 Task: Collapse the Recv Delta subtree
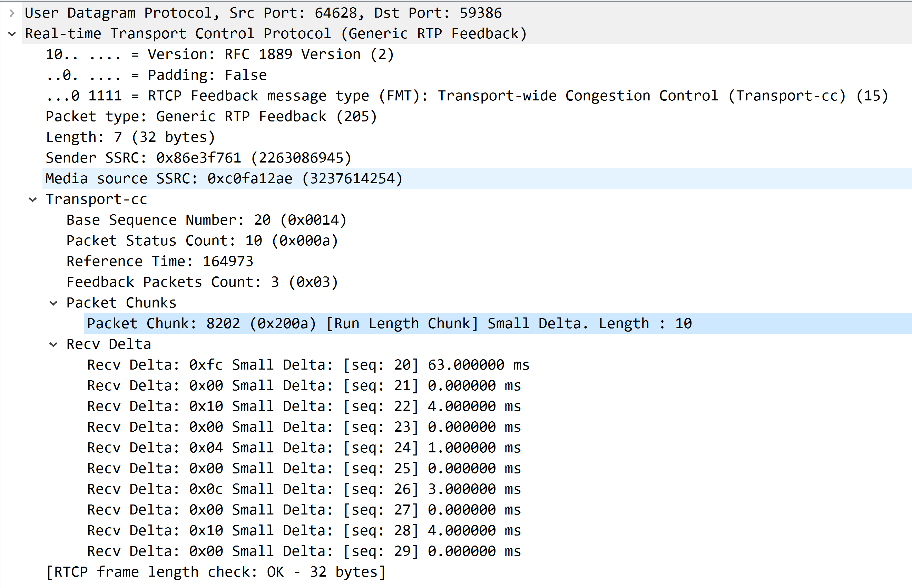[53, 344]
